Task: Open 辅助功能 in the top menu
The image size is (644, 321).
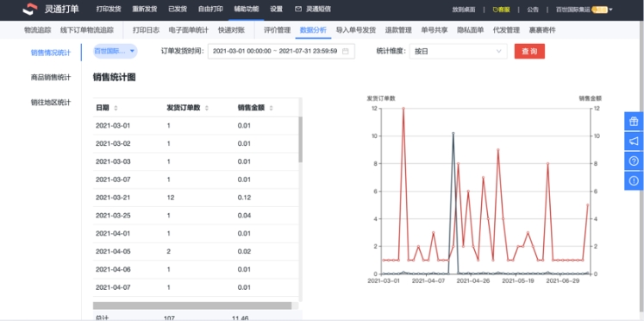Action: [247, 9]
